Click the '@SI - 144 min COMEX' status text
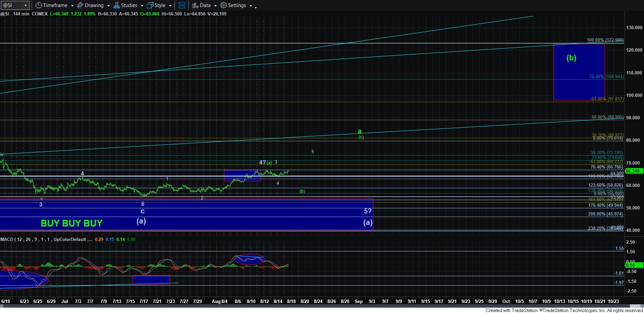This screenshot has height=313, width=644. pyautogui.click(x=24, y=14)
